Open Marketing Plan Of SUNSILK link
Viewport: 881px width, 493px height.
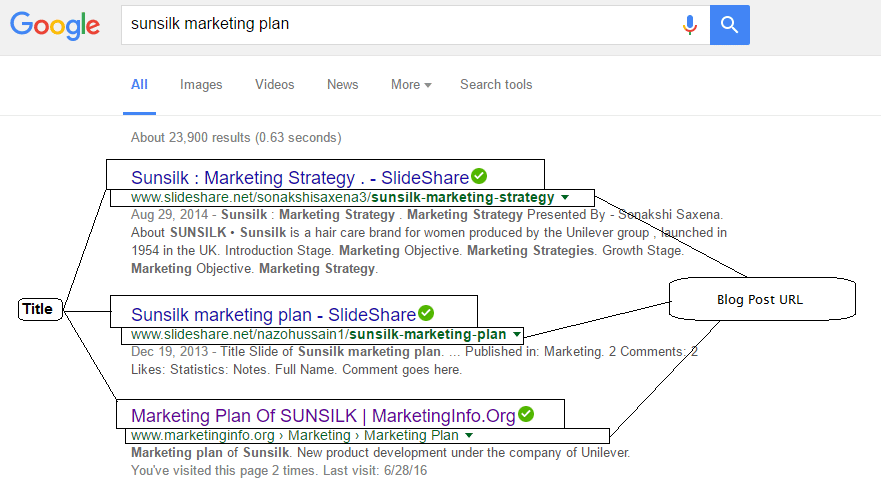[323, 415]
